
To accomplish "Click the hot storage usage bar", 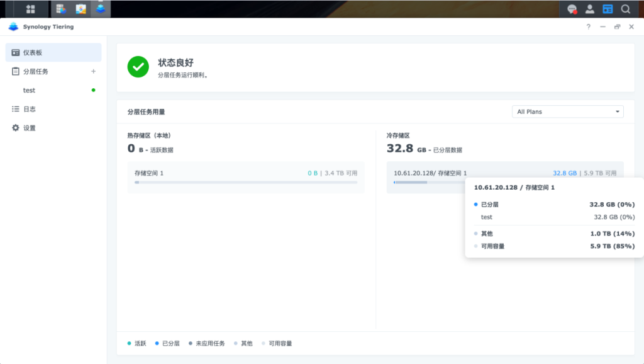I will (245, 183).
